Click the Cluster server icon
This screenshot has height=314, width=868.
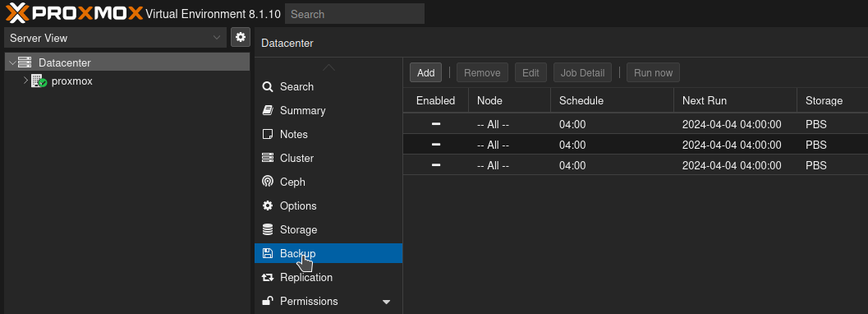click(268, 158)
